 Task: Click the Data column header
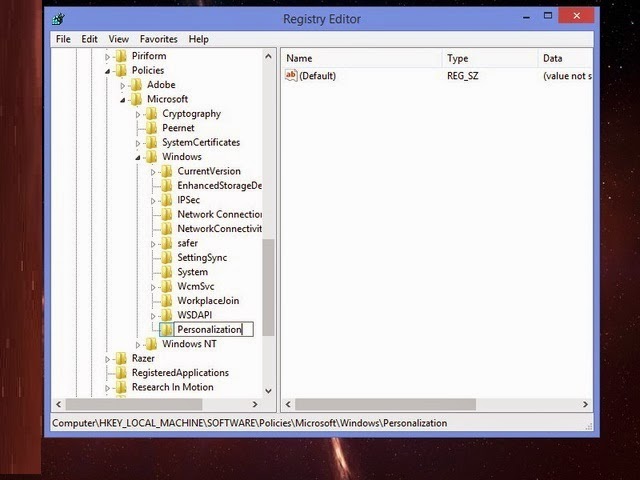tap(566, 58)
